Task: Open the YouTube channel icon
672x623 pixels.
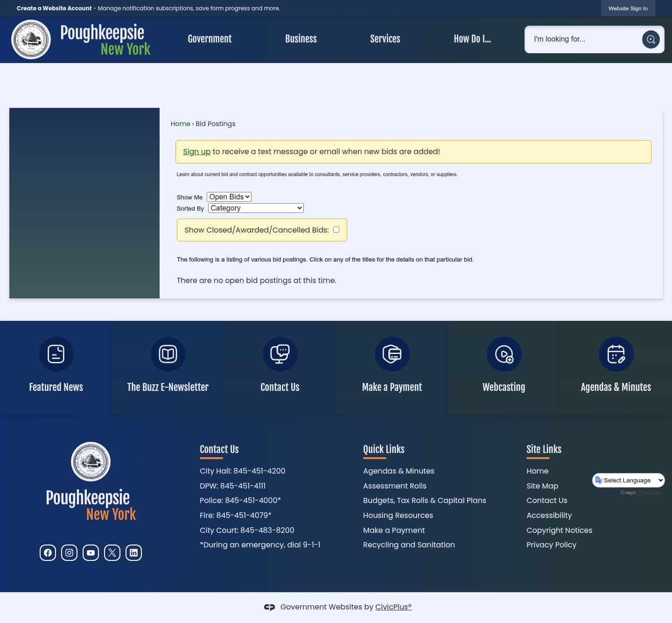Action: pyautogui.click(x=91, y=552)
